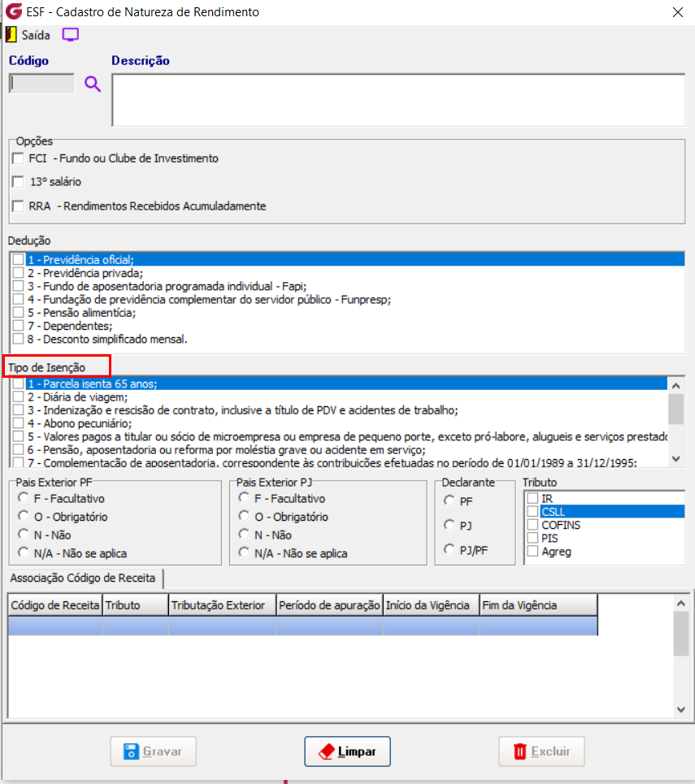Check the IR tributo checkbox
This screenshot has height=784, width=695.
[533, 499]
